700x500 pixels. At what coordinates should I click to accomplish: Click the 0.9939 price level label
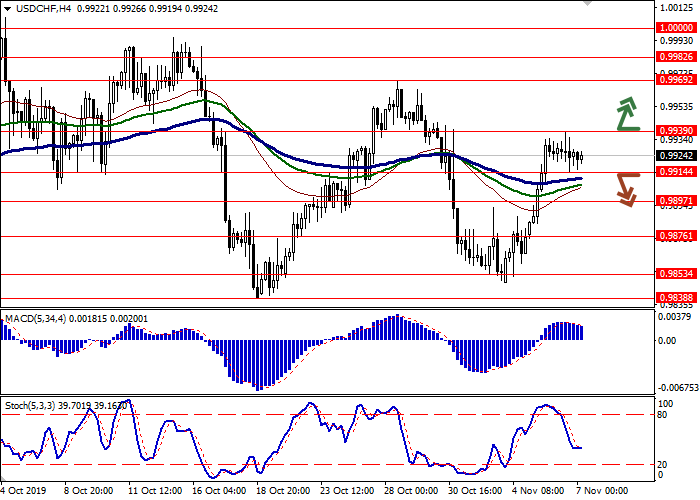675,131
